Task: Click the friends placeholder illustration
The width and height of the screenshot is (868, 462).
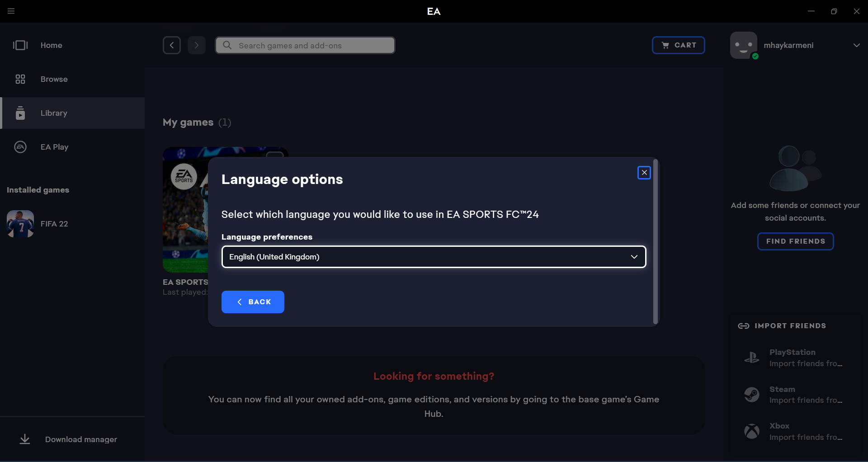Action: coord(796,168)
